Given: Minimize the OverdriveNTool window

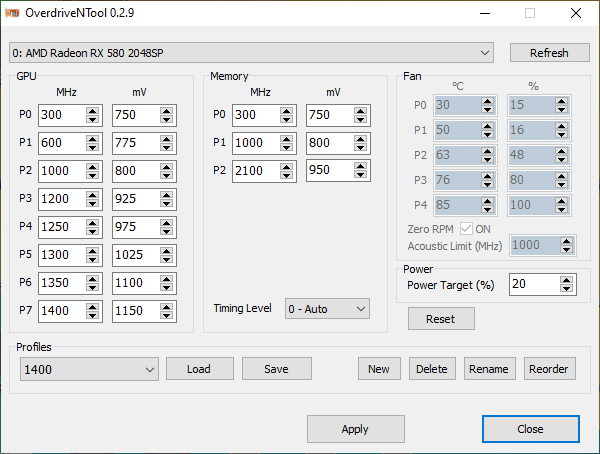Looking at the screenshot, I should click(x=485, y=13).
